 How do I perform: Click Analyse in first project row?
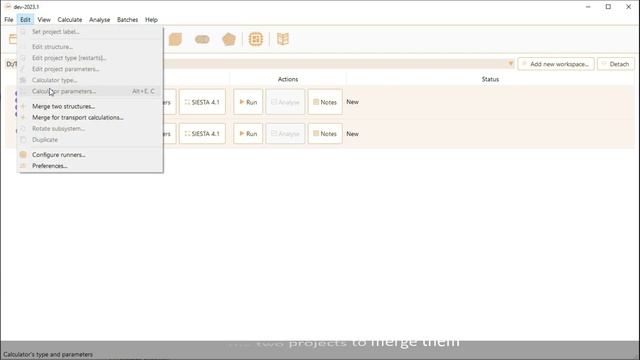(285, 102)
